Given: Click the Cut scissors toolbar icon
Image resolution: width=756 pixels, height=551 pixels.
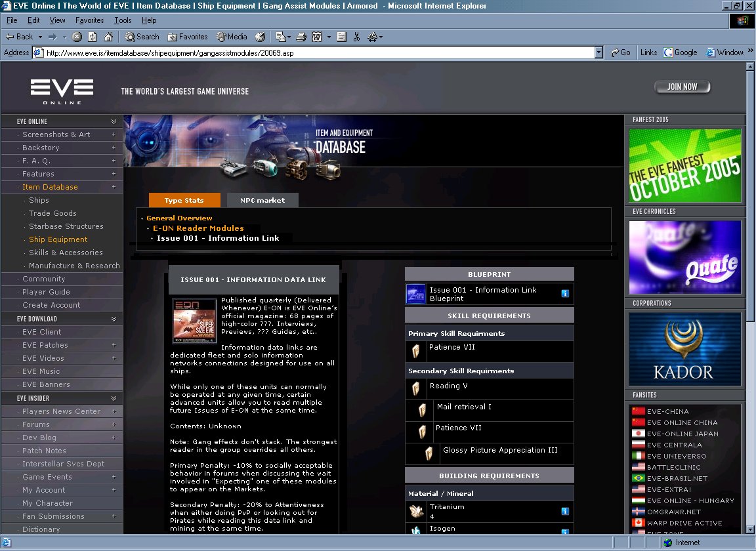Looking at the screenshot, I should (x=357, y=37).
